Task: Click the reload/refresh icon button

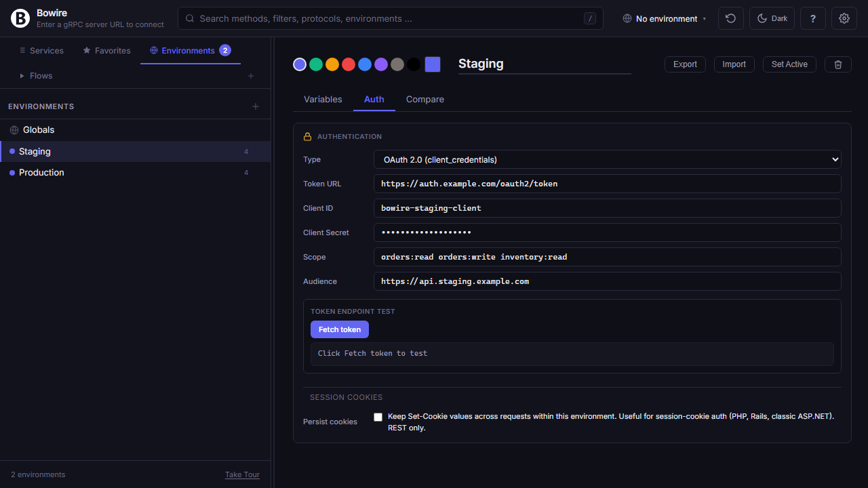Action: (731, 18)
